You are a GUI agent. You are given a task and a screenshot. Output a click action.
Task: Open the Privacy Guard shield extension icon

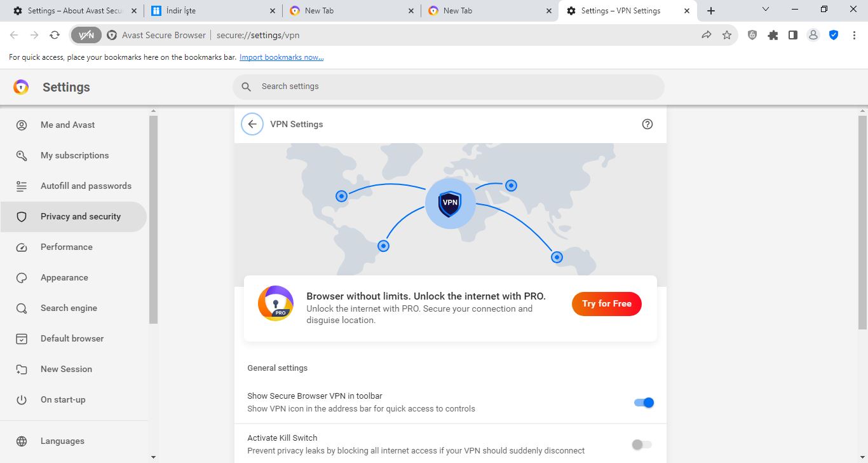click(x=752, y=35)
